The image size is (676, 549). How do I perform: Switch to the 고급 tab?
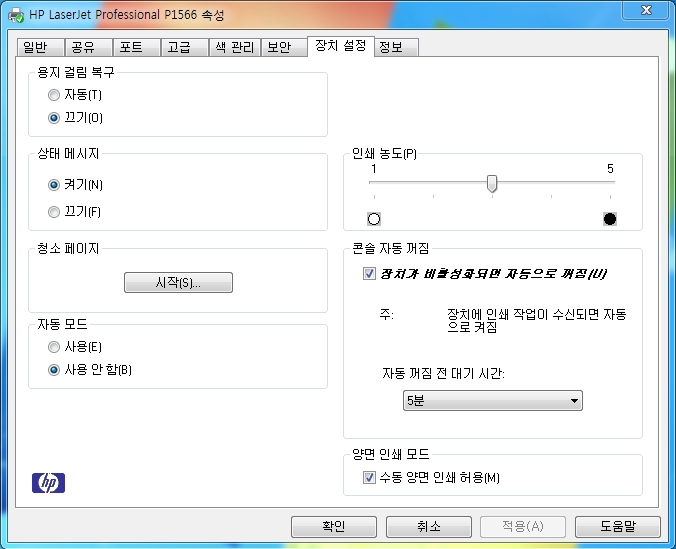tap(185, 47)
